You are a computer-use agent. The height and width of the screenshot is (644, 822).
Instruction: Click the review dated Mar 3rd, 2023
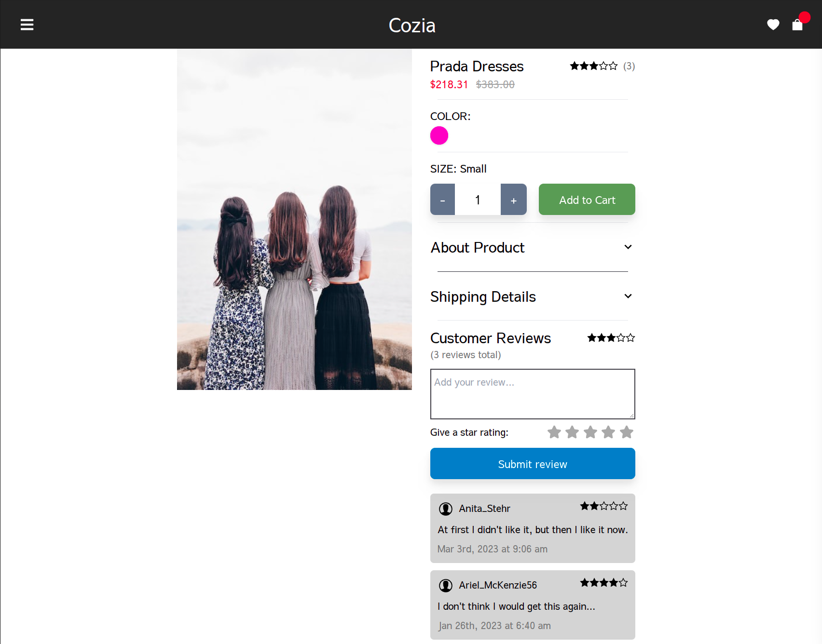click(533, 528)
